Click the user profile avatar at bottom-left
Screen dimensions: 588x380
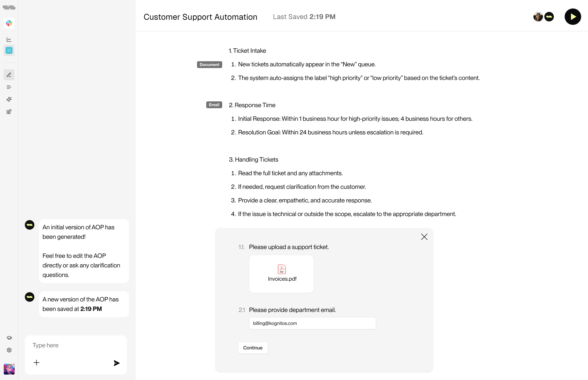(9, 369)
